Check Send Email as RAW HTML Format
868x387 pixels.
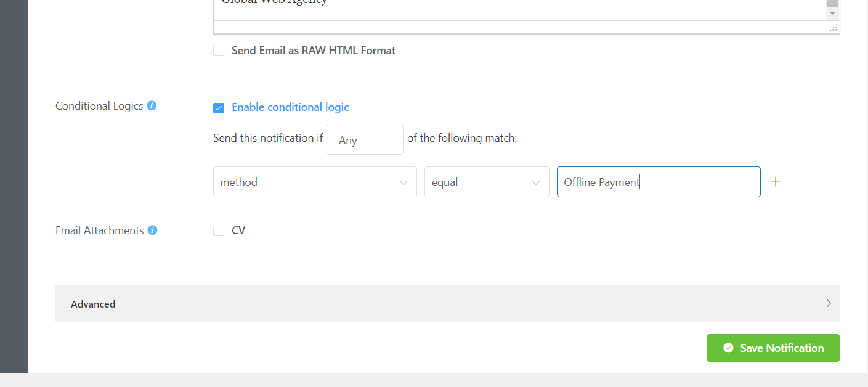219,51
